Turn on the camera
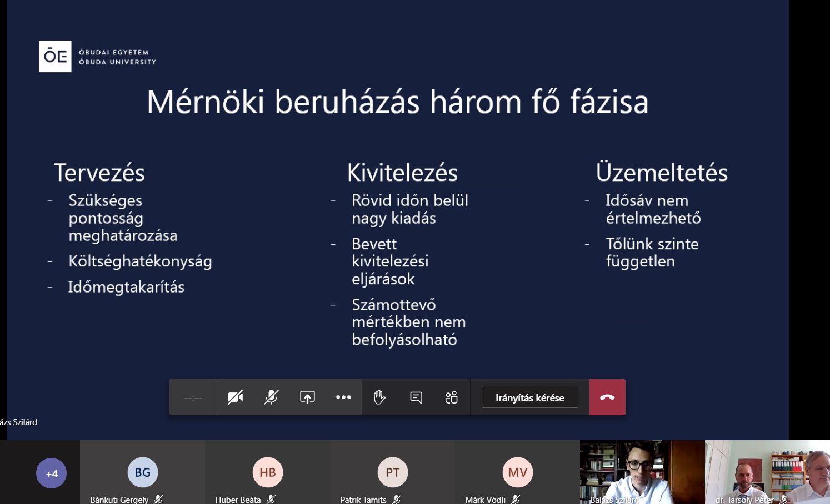 235,397
